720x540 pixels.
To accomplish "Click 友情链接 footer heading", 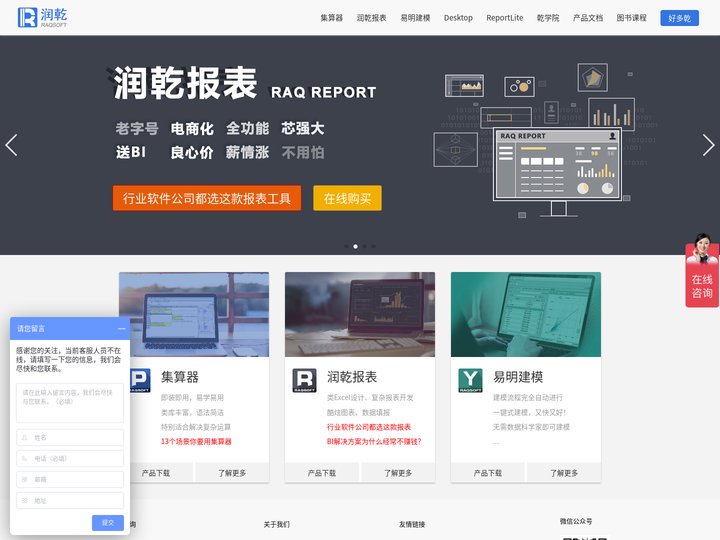I will click(412, 524).
